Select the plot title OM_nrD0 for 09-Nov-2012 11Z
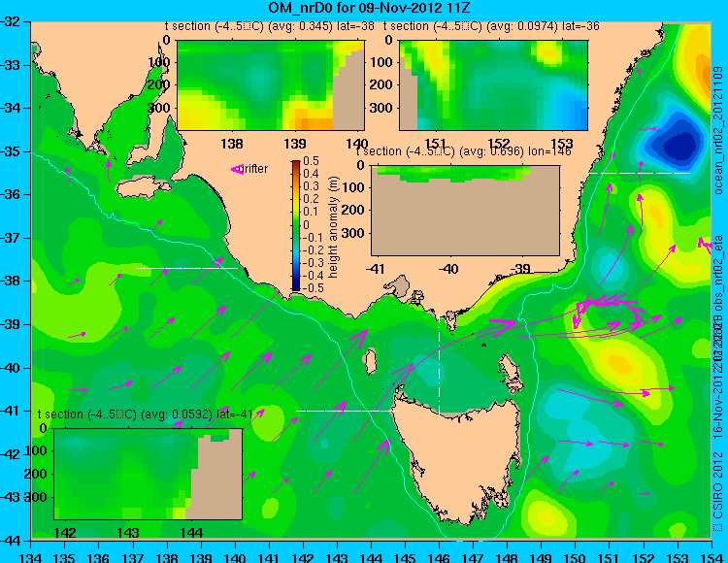 click(370, 8)
